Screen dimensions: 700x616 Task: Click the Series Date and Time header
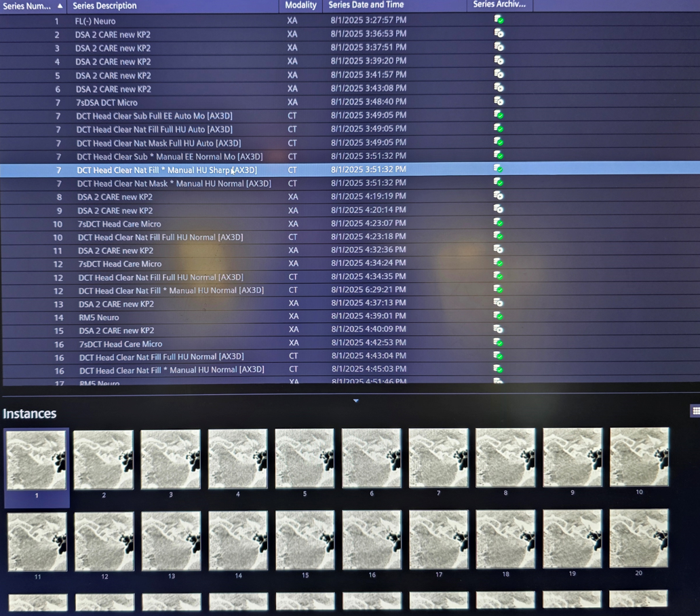pos(366,5)
